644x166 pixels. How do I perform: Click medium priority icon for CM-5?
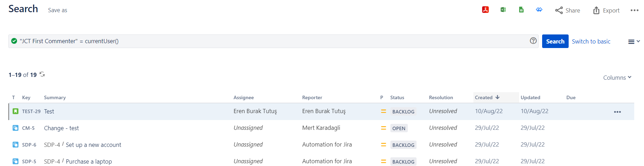point(383,128)
